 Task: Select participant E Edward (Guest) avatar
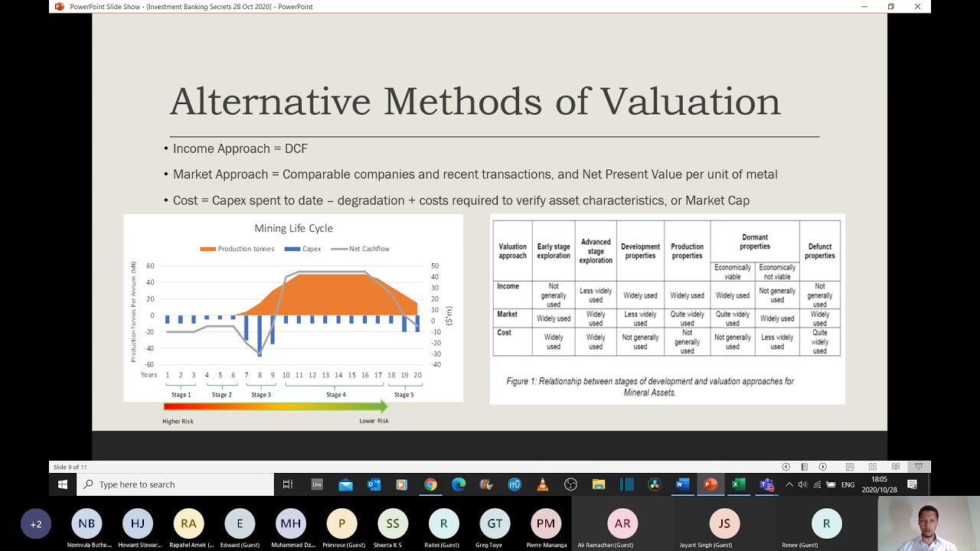240,524
